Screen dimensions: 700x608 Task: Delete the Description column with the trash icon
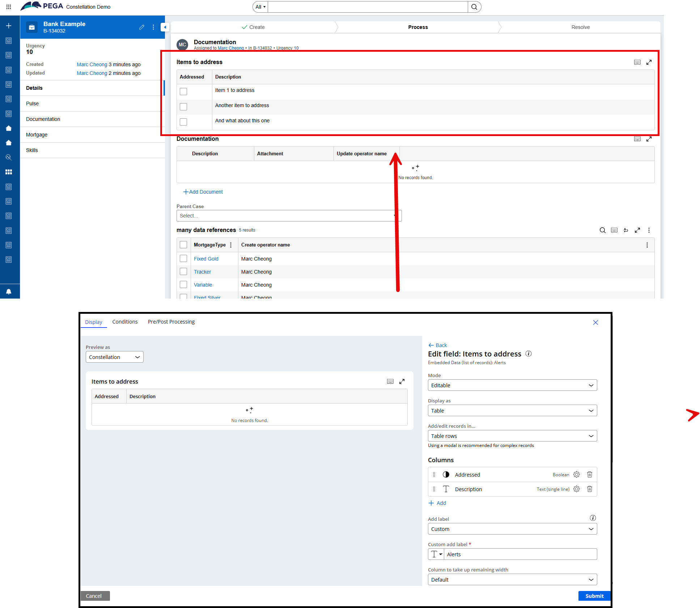click(590, 489)
